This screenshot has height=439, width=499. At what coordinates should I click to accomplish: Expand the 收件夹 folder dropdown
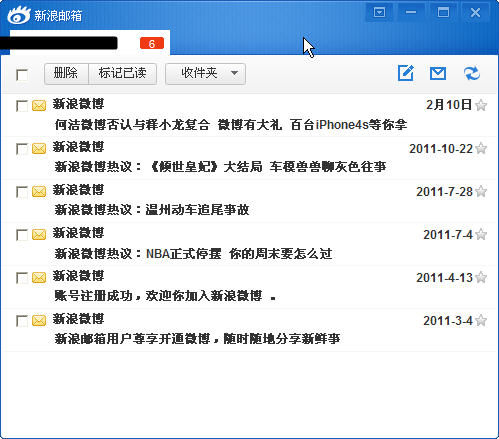[x=206, y=74]
